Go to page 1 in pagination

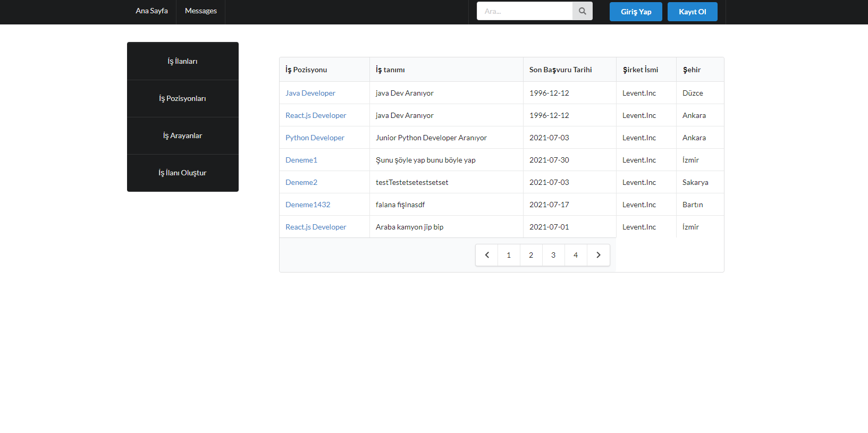[x=509, y=255]
